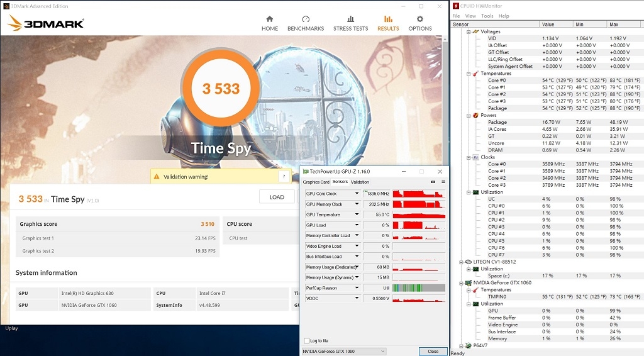Click the Uplay desktop shortcut label
This screenshot has height=356, width=644.
pyautogui.click(x=11, y=328)
